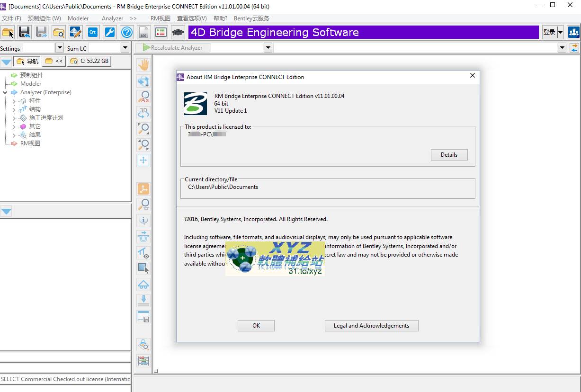The height and width of the screenshot is (392, 581).
Task: Open the RM视图 menu
Action: pyautogui.click(x=161, y=18)
